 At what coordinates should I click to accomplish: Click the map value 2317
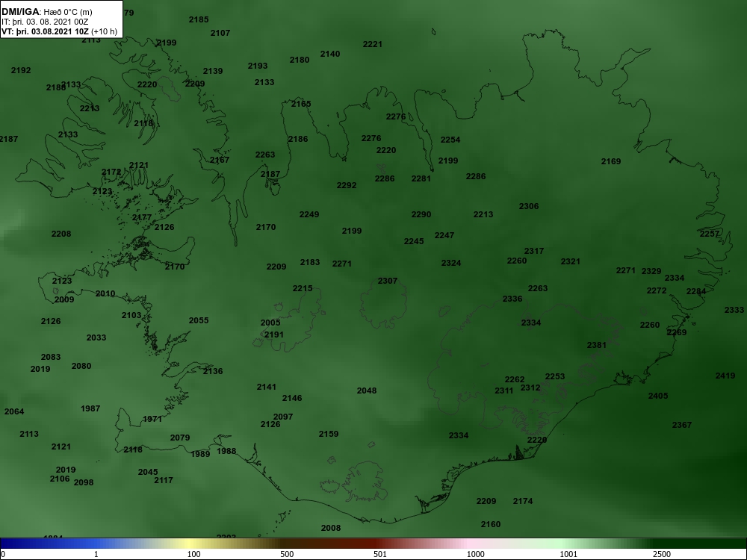[x=534, y=251]
